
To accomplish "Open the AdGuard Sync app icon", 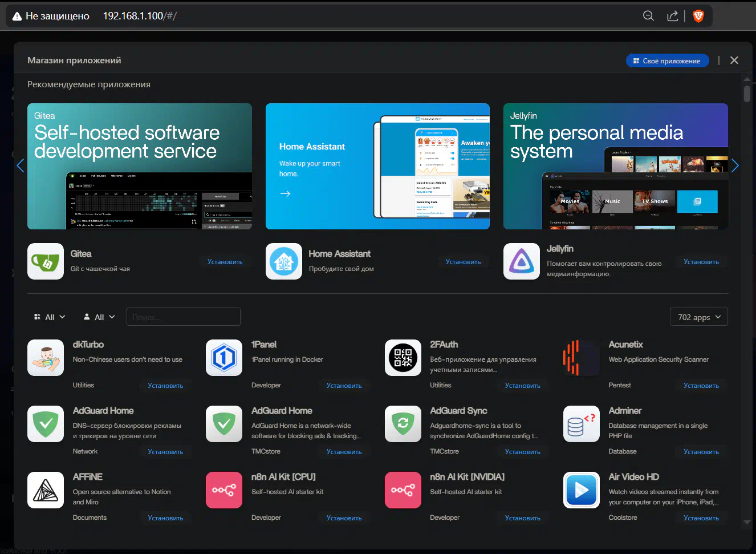I will tap(403, 424).
